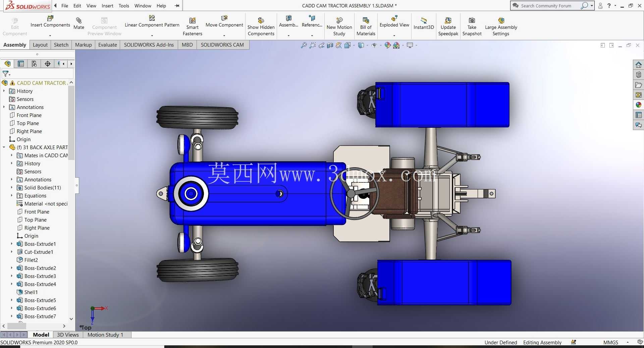Viewport: 644px width, 348px height.
Task: Select the Top Plane under CADD CAM TRACTOR
Action: click(x=28, y=123)
